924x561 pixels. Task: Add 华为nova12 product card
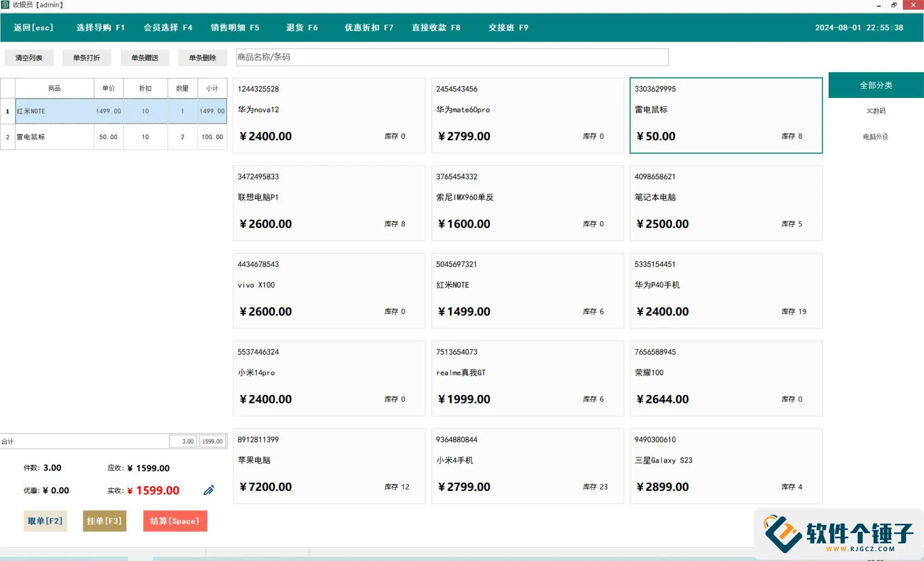pyautogui.click(x=329, y=115)
